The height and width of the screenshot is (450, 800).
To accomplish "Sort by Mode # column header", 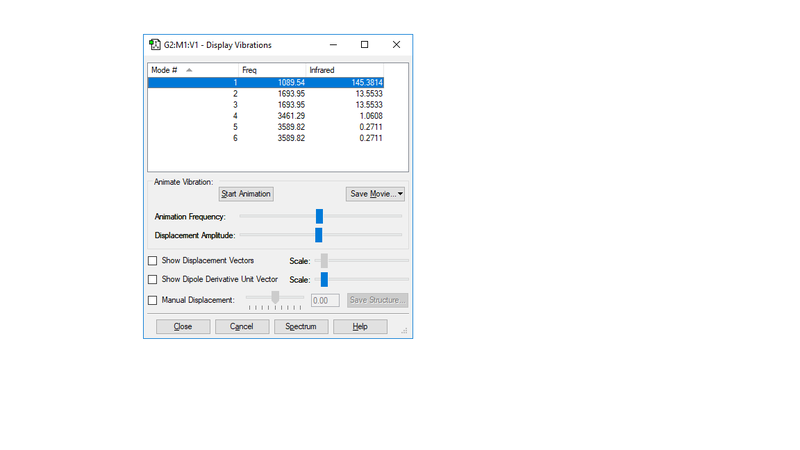I will [x=193, y=70].
